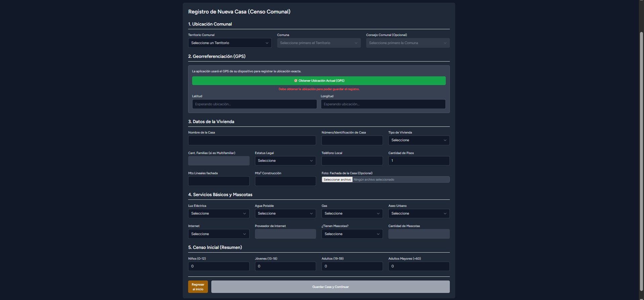Screen dimensions: 644x300
Task: Click Guardar Casa y Continuar button
Action: coord(330,287)
